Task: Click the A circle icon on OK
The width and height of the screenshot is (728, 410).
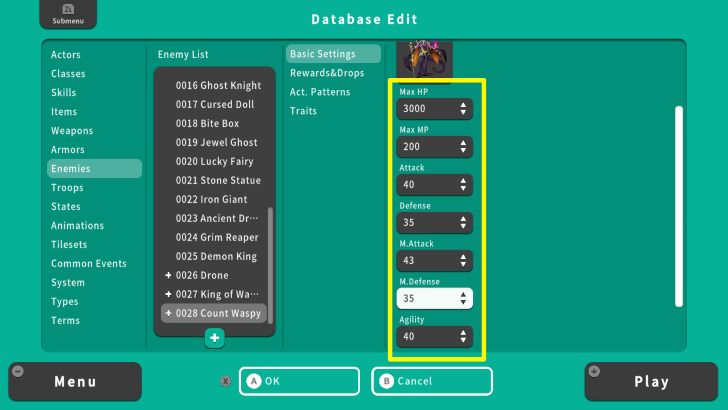Action: click(254, 381)
